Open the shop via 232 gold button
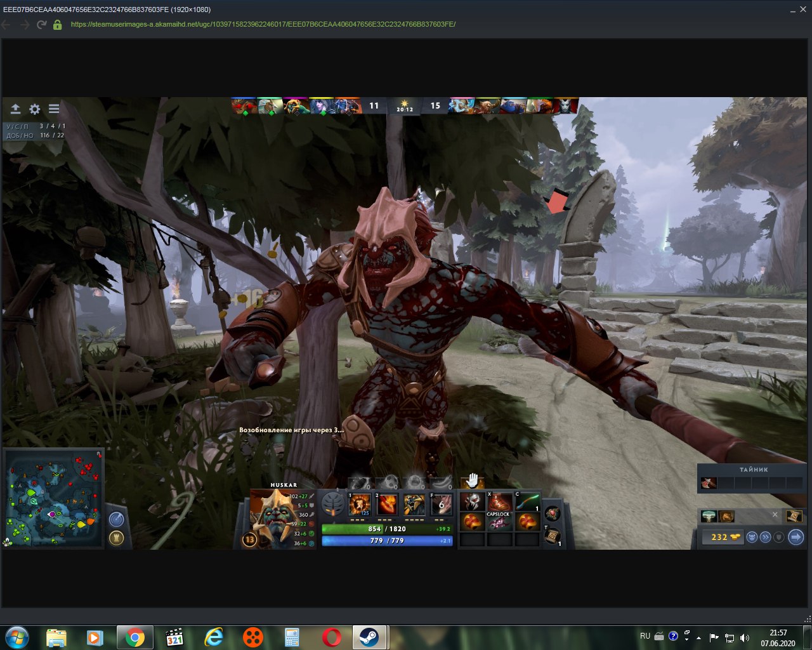This screenshot has width=812, height=650. click(x=722, y=537)
